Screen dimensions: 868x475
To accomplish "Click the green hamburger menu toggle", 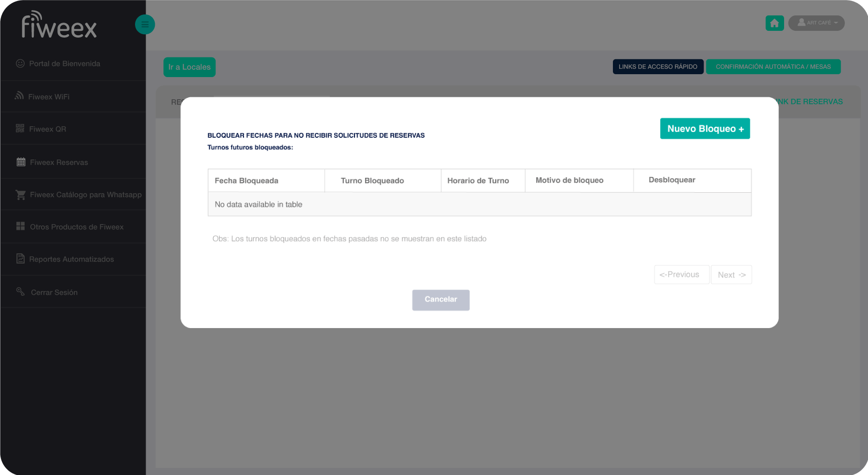I will click(x=145, y=25).
